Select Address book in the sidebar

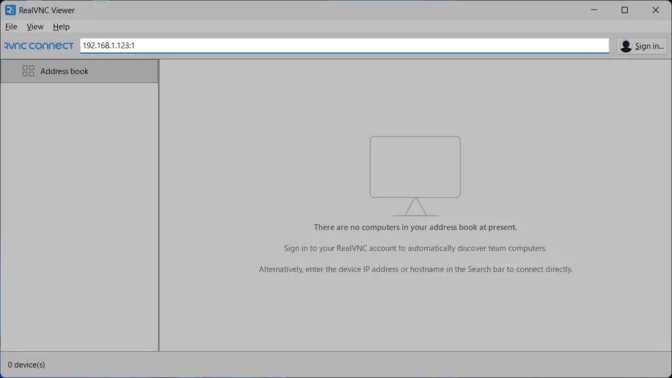click(x=79, y=71)
